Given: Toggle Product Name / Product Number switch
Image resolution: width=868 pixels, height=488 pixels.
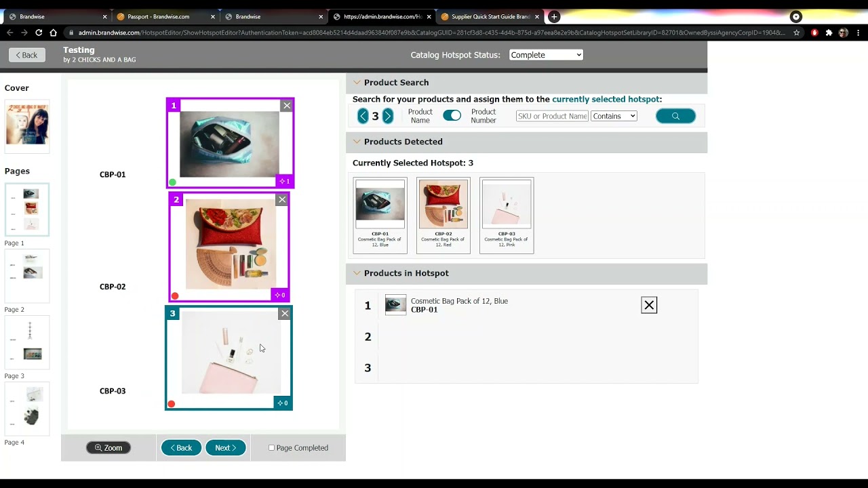Looking at the screenshot, I should [x=452, y=116].
